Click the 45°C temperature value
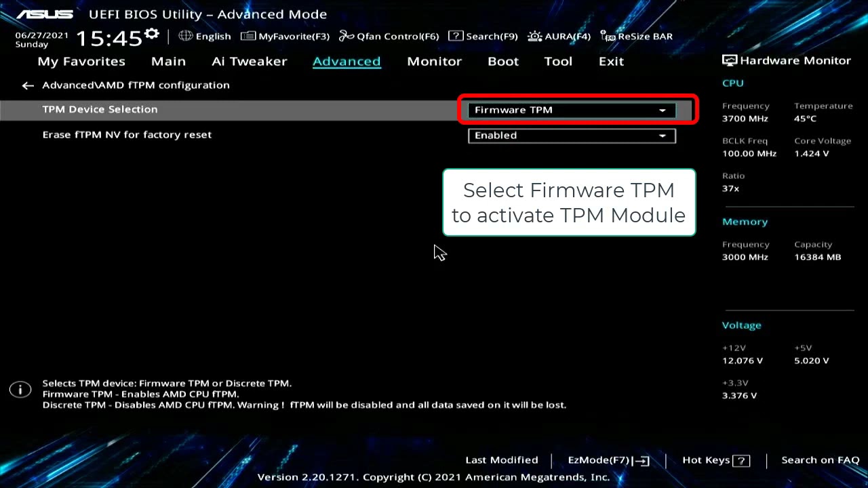 805,119
